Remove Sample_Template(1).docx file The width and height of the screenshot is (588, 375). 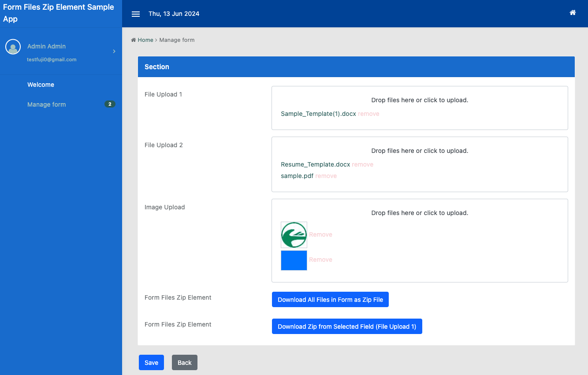tap(368, 114)
